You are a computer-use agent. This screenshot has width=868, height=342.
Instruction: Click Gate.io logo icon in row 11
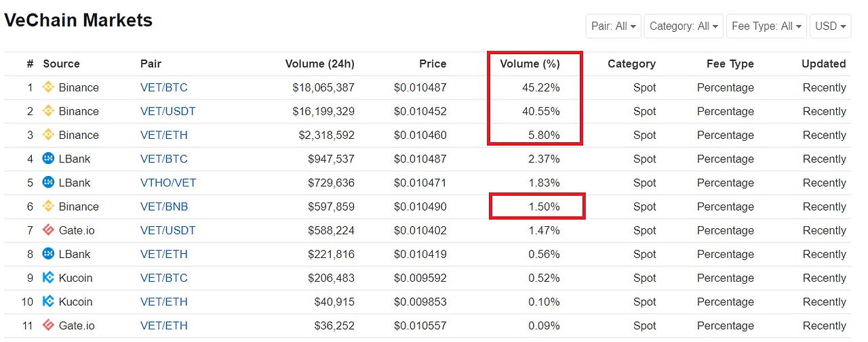click(x=48, y=325)
